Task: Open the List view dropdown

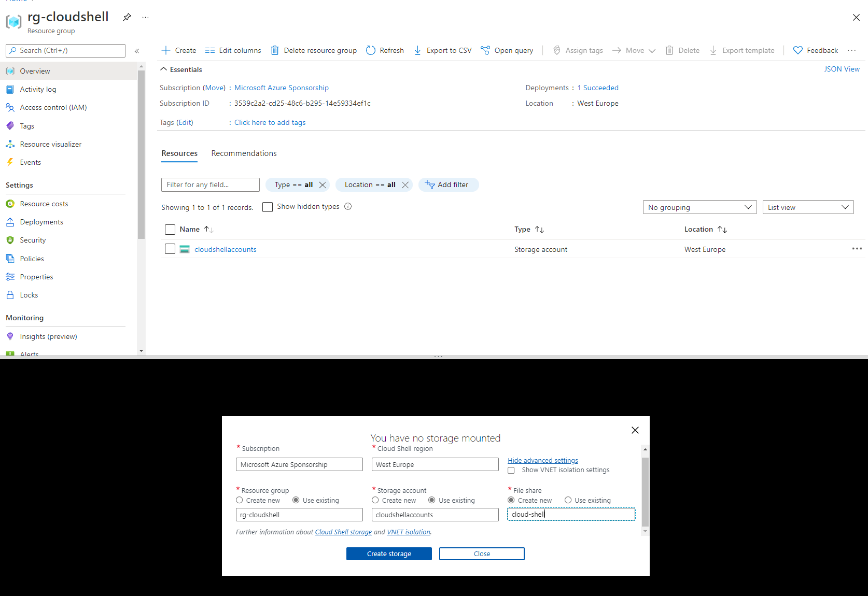Action: coord(808,207)
